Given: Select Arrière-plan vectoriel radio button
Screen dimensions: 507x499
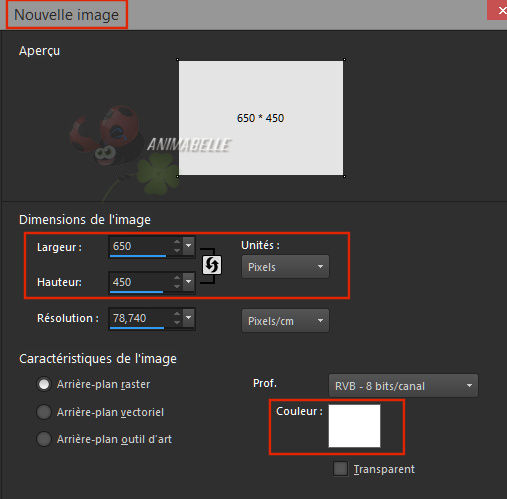Looking at the screenshot, I should point(44,412).
